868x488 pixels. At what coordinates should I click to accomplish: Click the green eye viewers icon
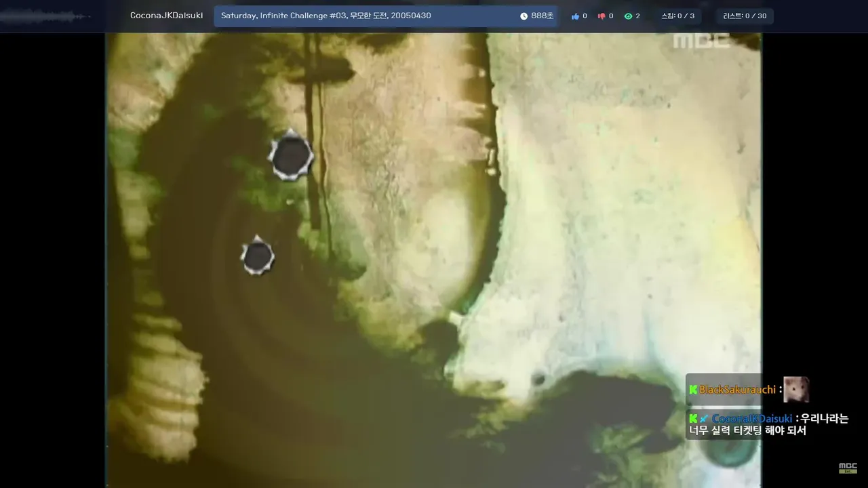[x=628, y=16]
